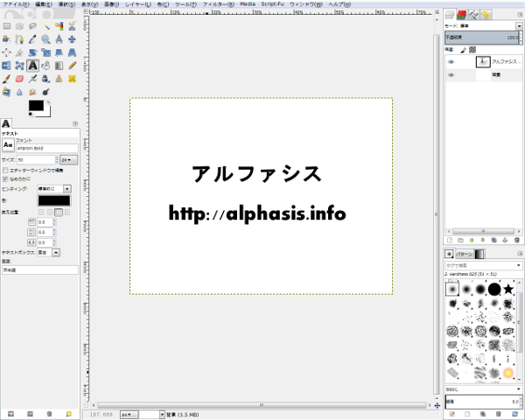Select the Fuzzy Select magic wand tool
This screenshot has width=525, height=420.
pos(45,25)
